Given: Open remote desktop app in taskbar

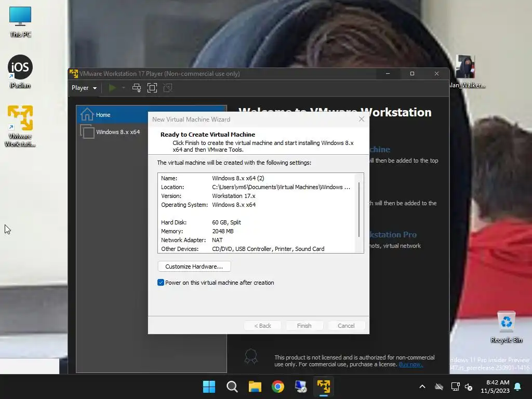Looking at the screenshot, I should tap(301, 387).
